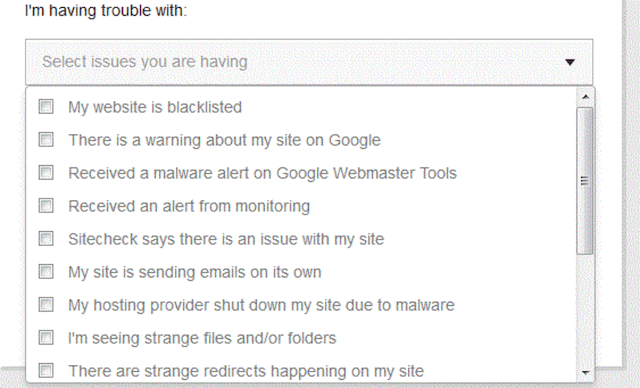The width and height of the screenshot is (640, 388).
Task: Tick 'My site is sending emails on its own' checkbox
Action: pyautogui.click(x=46, y=272)
